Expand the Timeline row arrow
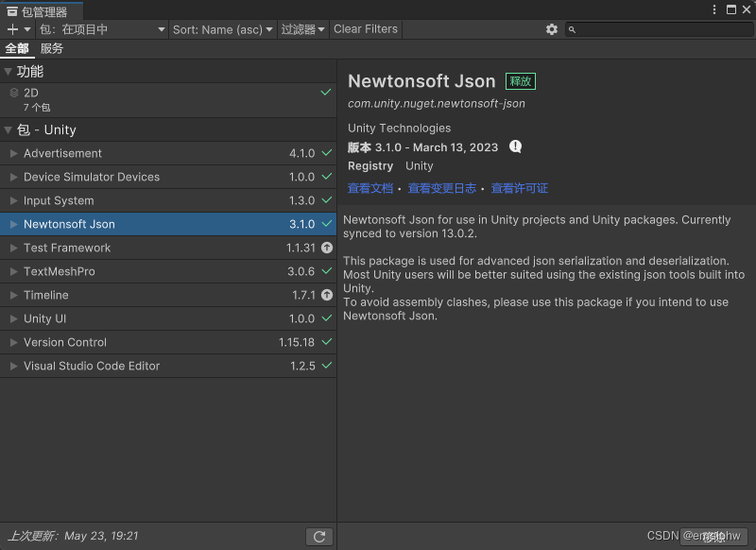 coord(13,295)
